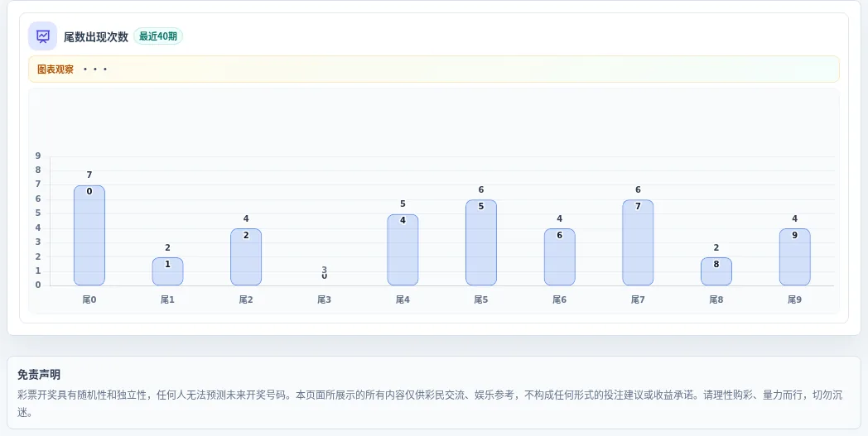Click the 尾9 axis label

[x=795, y=299]
